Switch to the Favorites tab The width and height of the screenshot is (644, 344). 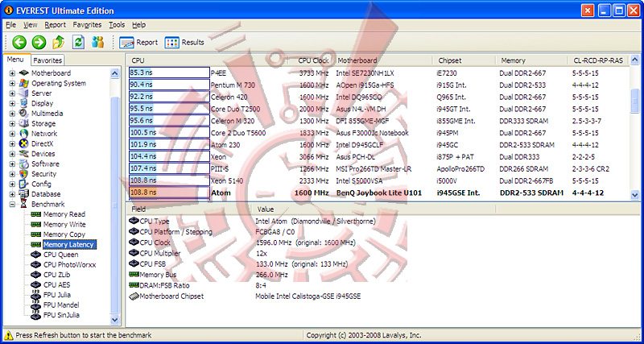[47, 60]
